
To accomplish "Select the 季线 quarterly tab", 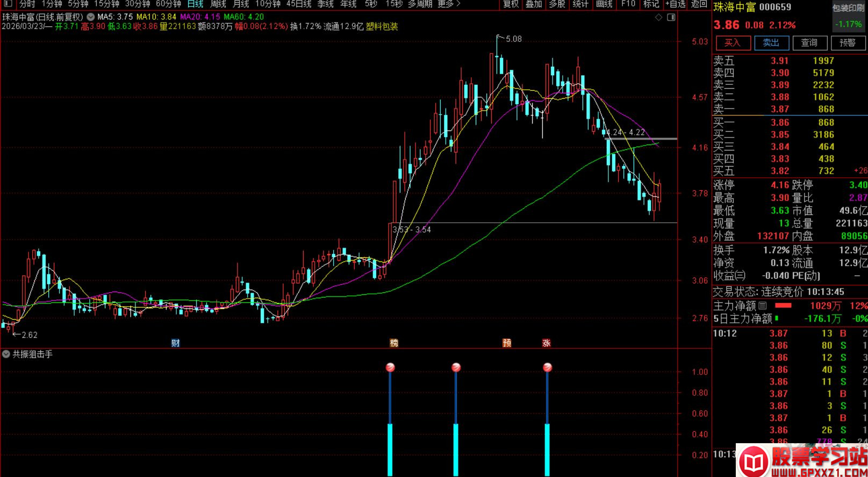I will point(325,4).
